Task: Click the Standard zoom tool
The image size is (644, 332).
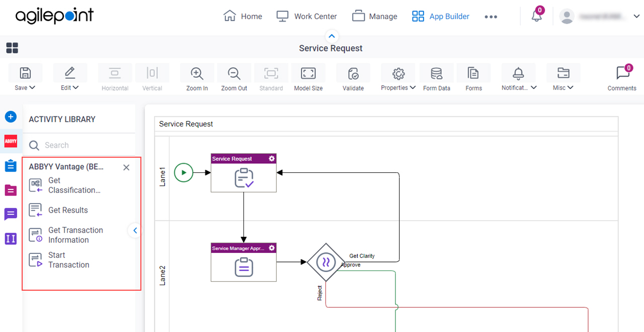Action: (271, 78)
